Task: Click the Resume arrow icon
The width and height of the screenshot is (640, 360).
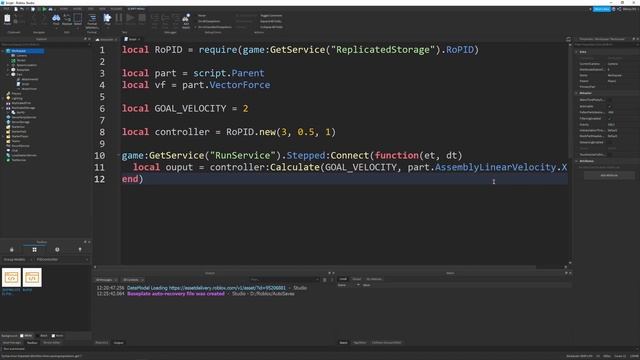Action: point(130,18)
